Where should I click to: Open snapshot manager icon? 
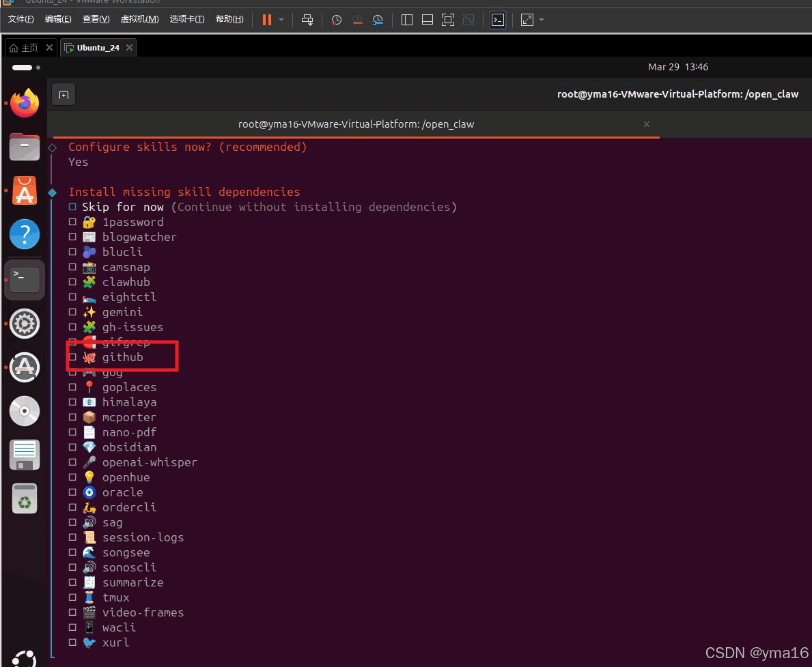(x=378, y=20)
